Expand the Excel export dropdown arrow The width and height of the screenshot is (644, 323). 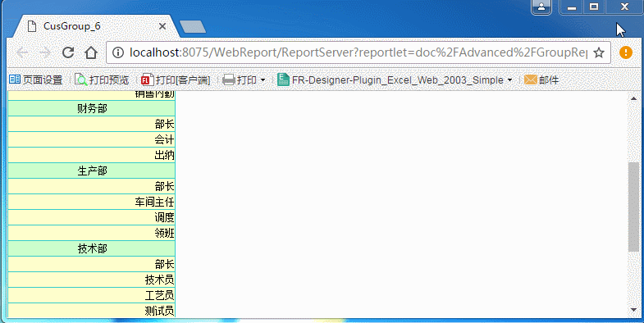509,80
